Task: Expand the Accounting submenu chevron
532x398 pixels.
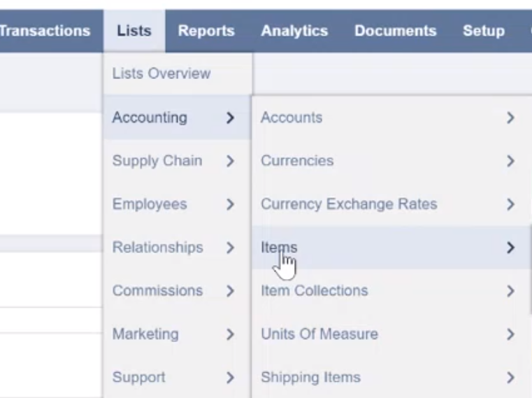Action: pos(231,118)
